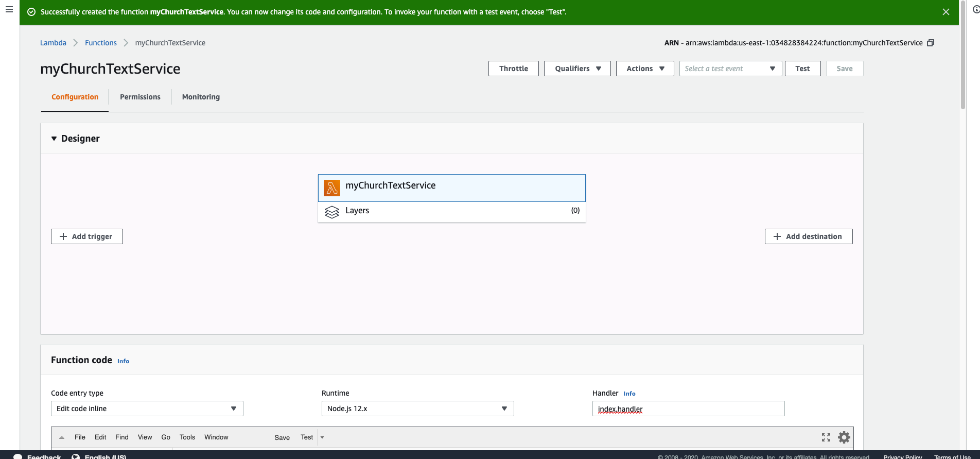Image resolution: width=980 pixels, height=459 pixels.
Task: Expand the editor Test dropdown arrow
Action: pos(322,437)
